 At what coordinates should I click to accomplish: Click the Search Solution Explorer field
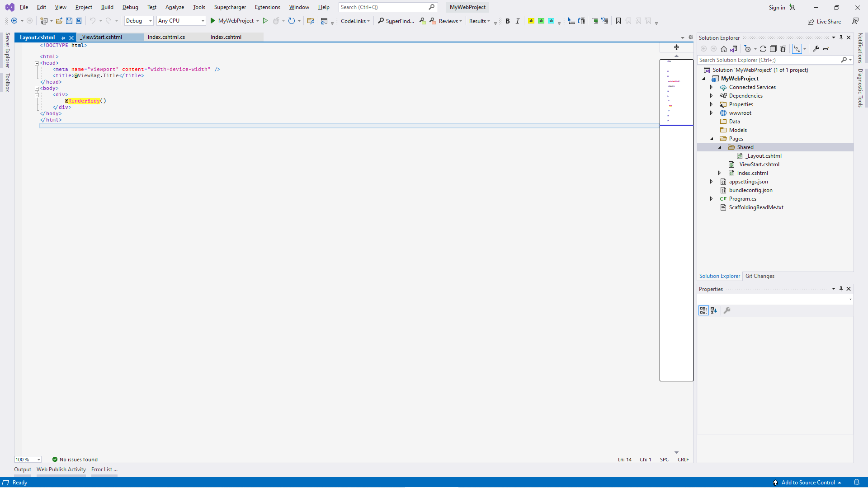pos(769,60)
